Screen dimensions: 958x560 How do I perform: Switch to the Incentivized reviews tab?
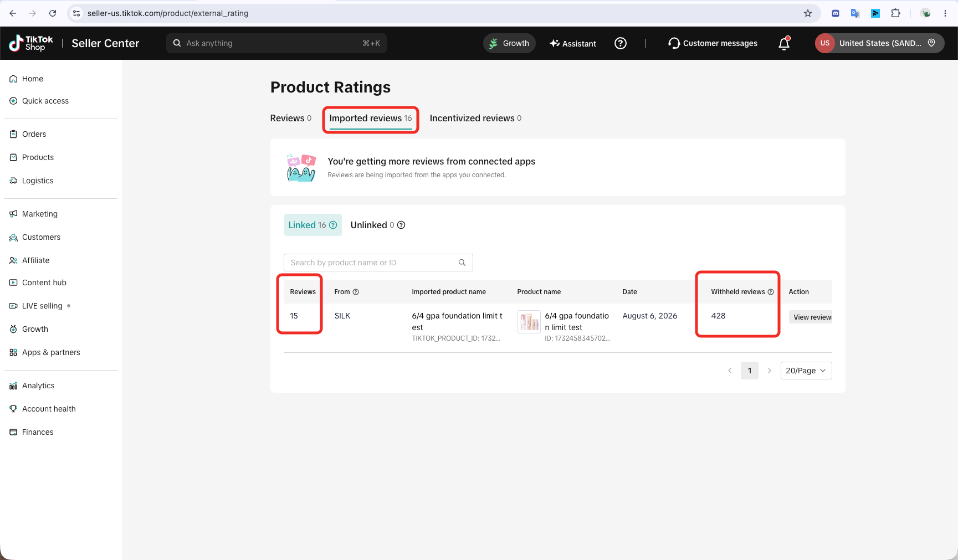tap(475, 118)
